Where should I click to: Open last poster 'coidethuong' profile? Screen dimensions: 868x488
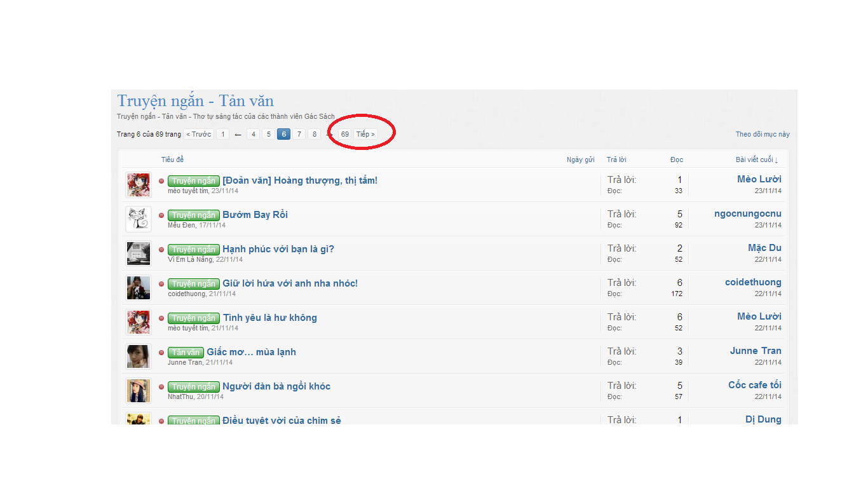tap(753, 282)
